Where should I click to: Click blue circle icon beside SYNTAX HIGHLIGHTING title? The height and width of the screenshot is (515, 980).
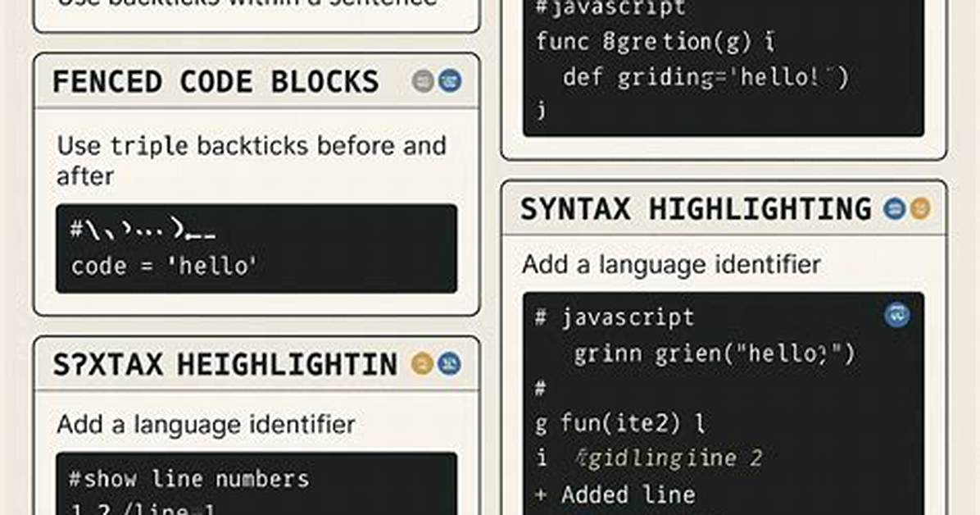pyautogui.click(x=895, y=209)
